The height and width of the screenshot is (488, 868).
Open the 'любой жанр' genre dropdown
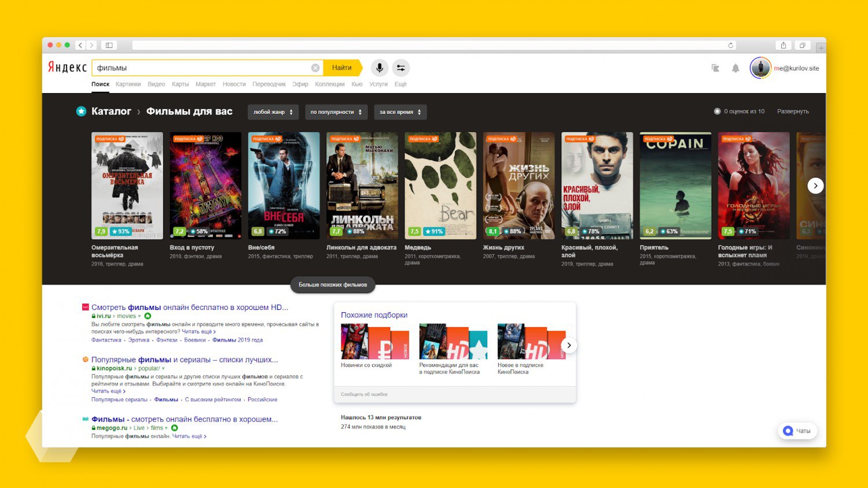(273, 112)
